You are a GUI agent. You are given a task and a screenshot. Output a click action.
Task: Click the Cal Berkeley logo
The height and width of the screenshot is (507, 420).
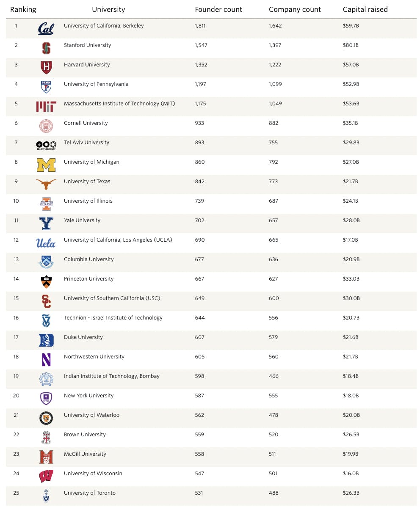46,29
